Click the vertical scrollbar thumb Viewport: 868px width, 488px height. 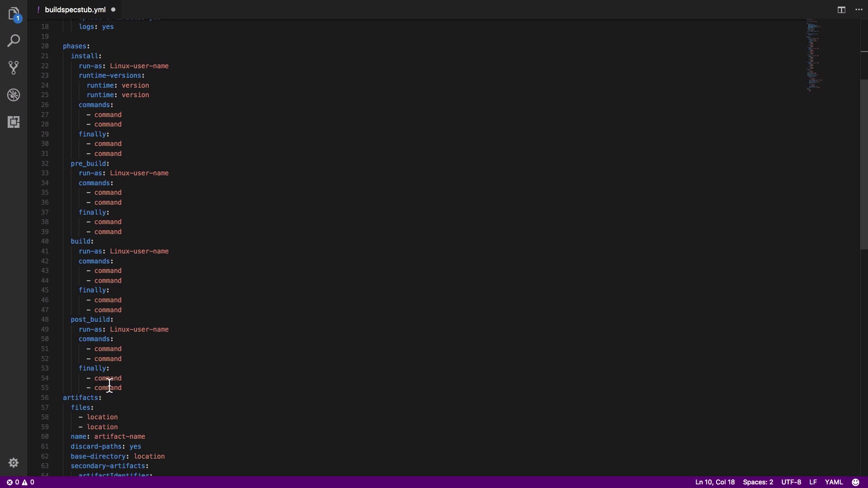click(x=864, y=164)
